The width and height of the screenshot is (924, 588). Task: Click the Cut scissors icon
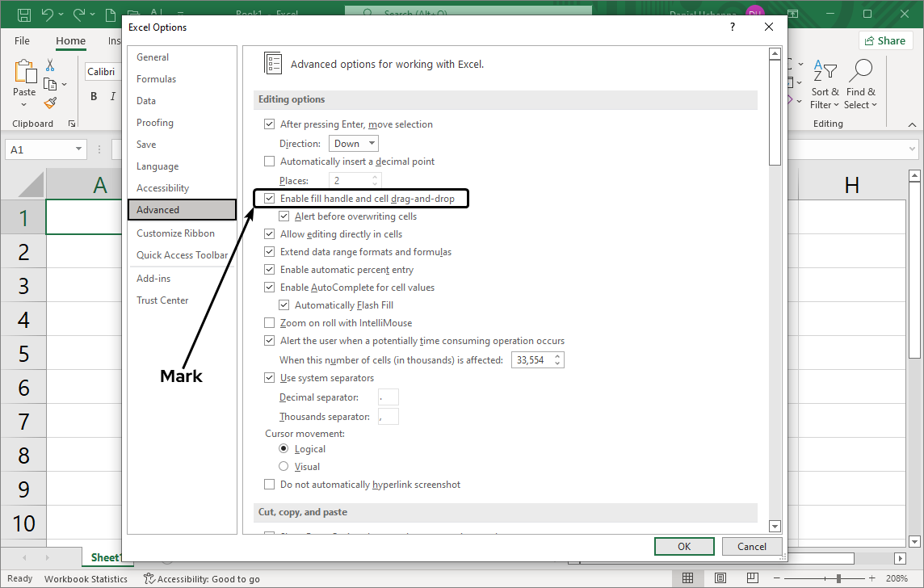tap(50, 65)
